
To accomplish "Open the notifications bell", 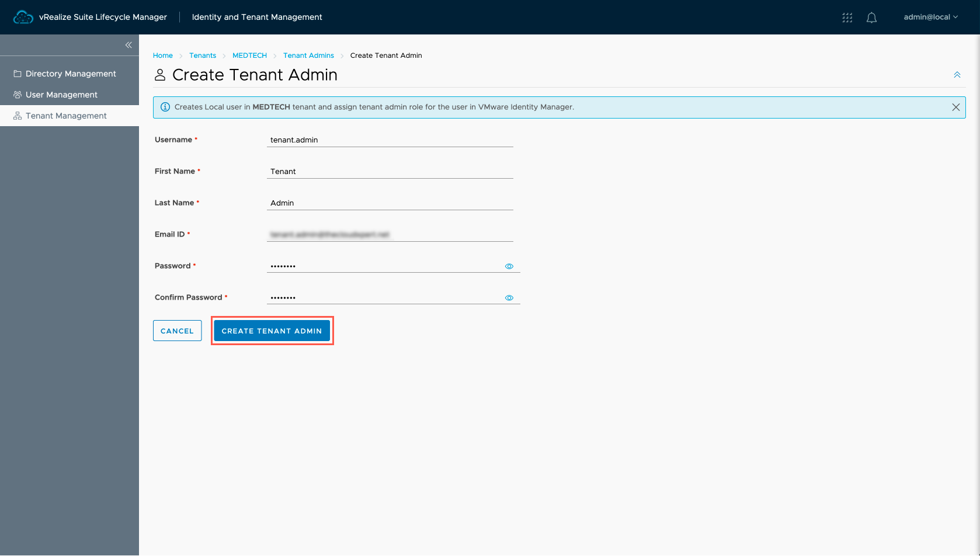I will [x=871, y=18].
